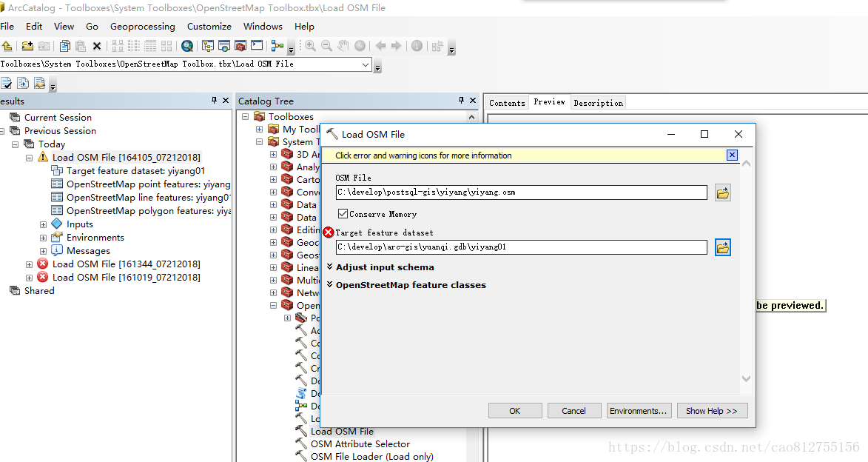Select OSM File Loader (Load only) tool
This screenshot has width=868, height=462.
coord(372,457)
